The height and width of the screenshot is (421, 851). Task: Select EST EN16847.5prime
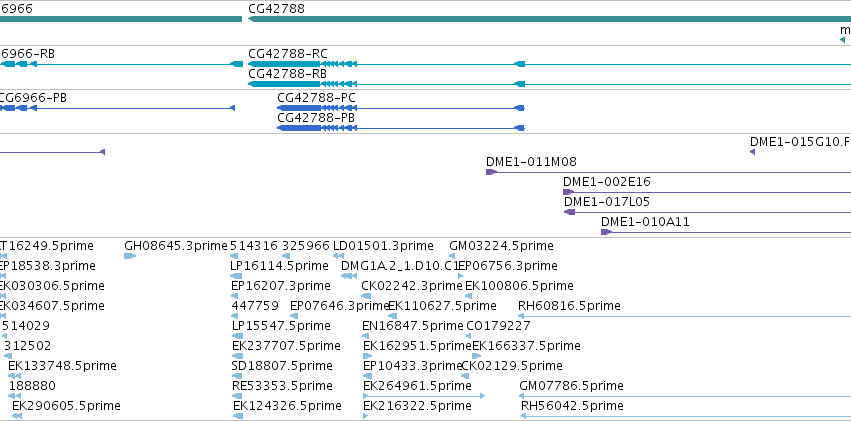click(x=413, y=326)
